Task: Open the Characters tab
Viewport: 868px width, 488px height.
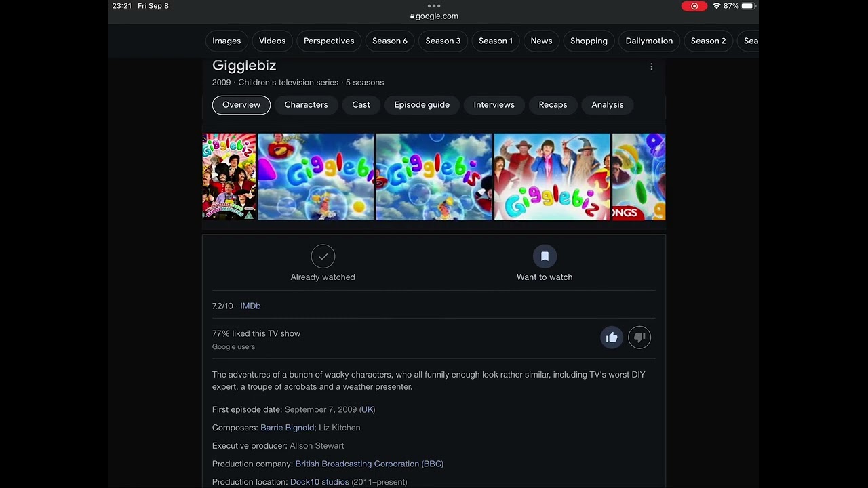Action: pyautogui.click(x=306, y=105)
